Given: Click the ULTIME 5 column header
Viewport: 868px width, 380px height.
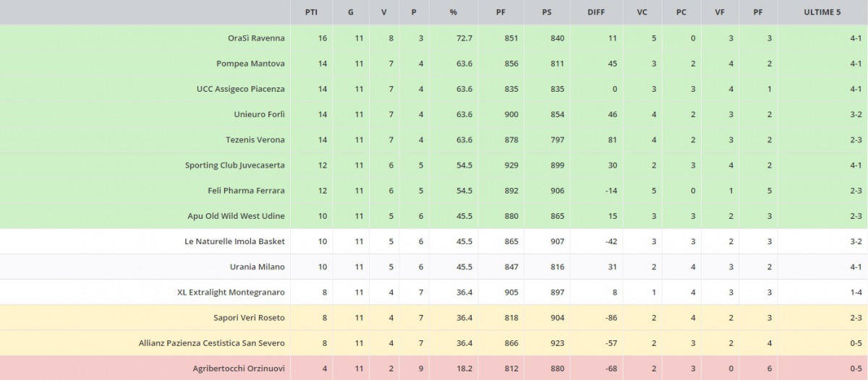Looking at the screenshot, I should (x=822, y=12).
